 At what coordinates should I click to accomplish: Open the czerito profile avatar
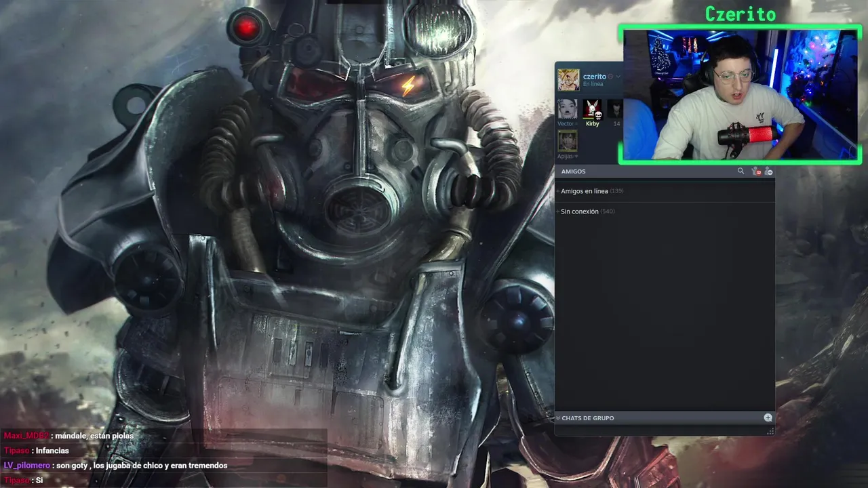568,79
